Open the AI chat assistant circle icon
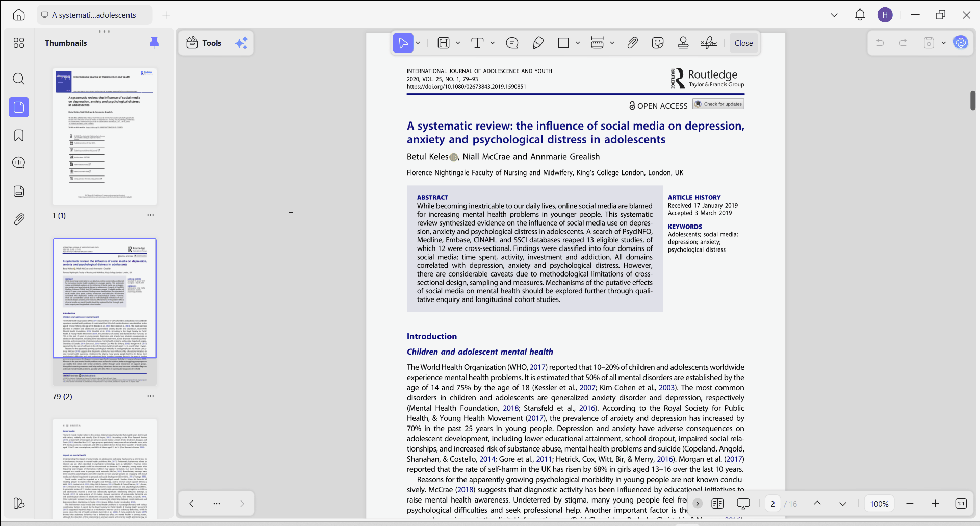This screenshot has height=526, width=980. [x=961, y=43]
